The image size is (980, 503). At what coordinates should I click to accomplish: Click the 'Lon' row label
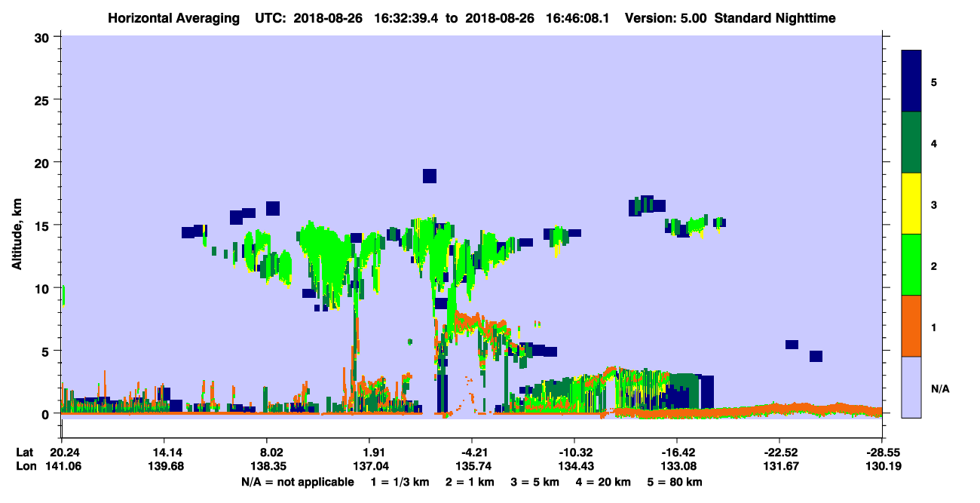coord(25,466)
